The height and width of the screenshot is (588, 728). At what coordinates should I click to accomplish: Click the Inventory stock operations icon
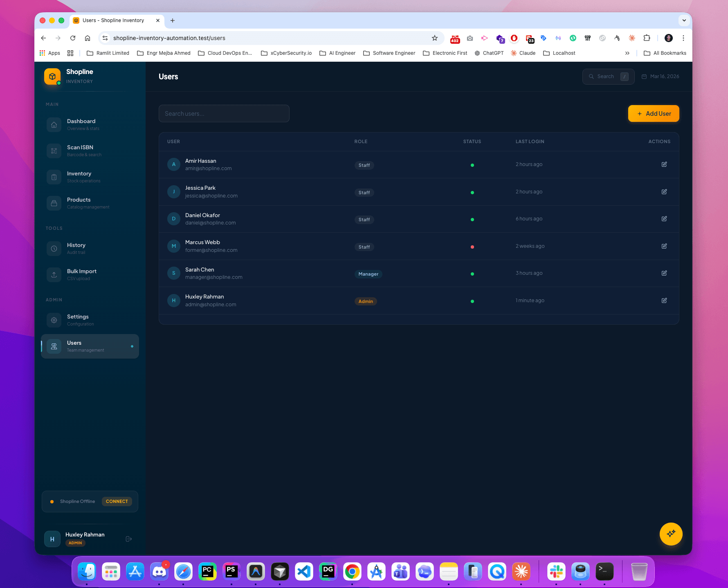tap(54, 177)
